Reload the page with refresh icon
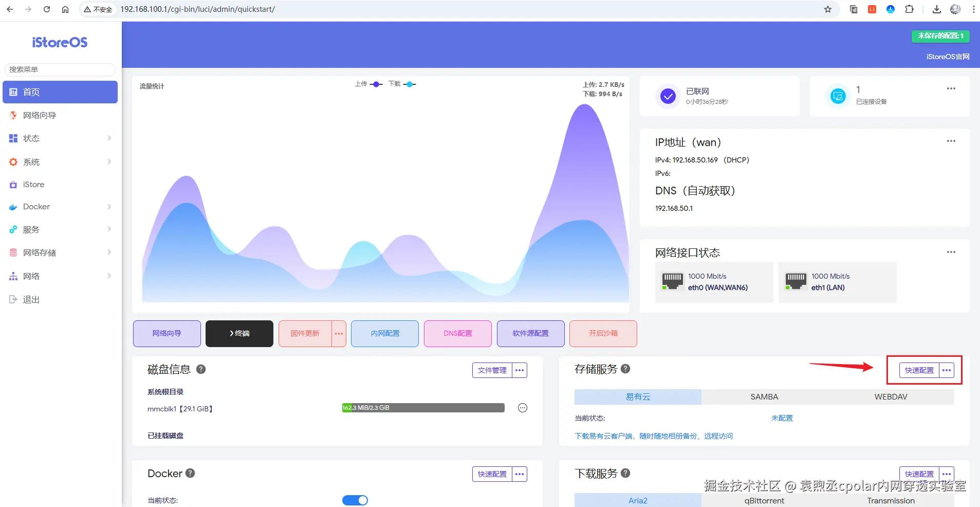 point(47,9)
